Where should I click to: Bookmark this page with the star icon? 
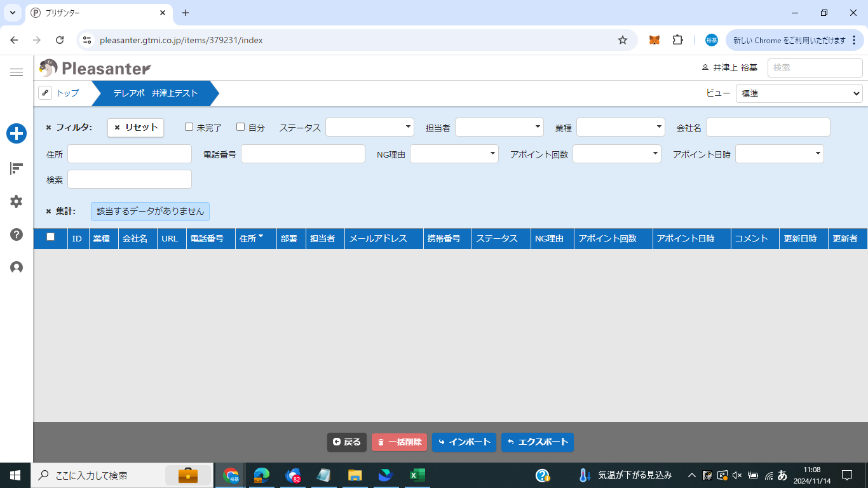coord(623,40)
